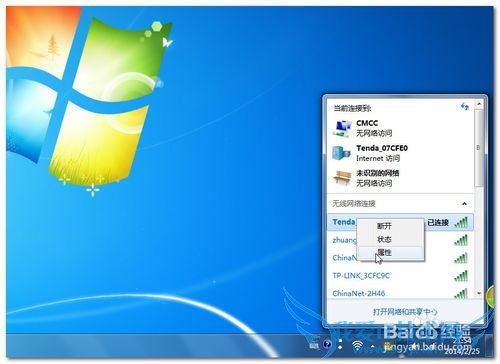The image size is (500, 364).
Task: Click the CMCC connection name
Action: (x=367, y=123)
